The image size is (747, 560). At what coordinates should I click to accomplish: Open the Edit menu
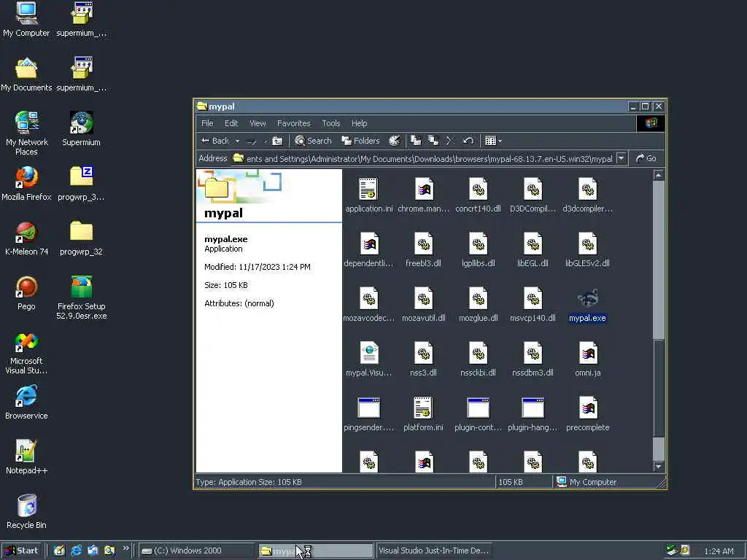(x=231, y=123)
